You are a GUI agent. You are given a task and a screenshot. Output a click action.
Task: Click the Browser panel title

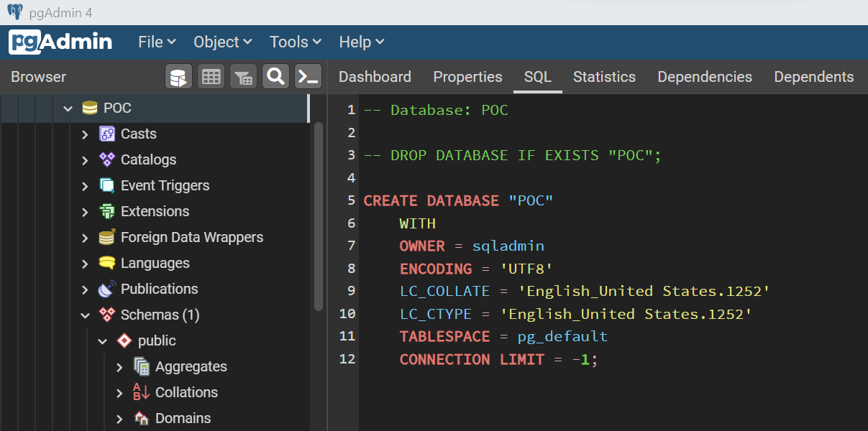coord(38,77)
